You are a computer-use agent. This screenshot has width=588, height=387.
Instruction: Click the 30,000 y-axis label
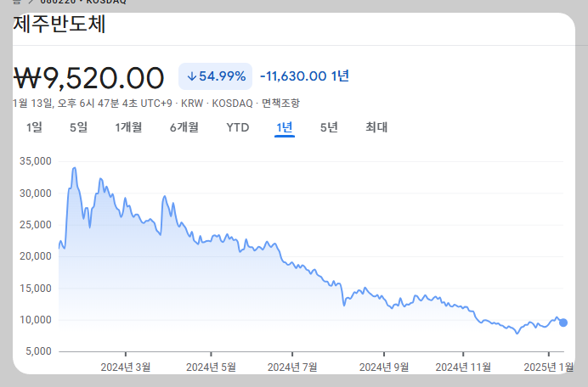tap(36, 193)
